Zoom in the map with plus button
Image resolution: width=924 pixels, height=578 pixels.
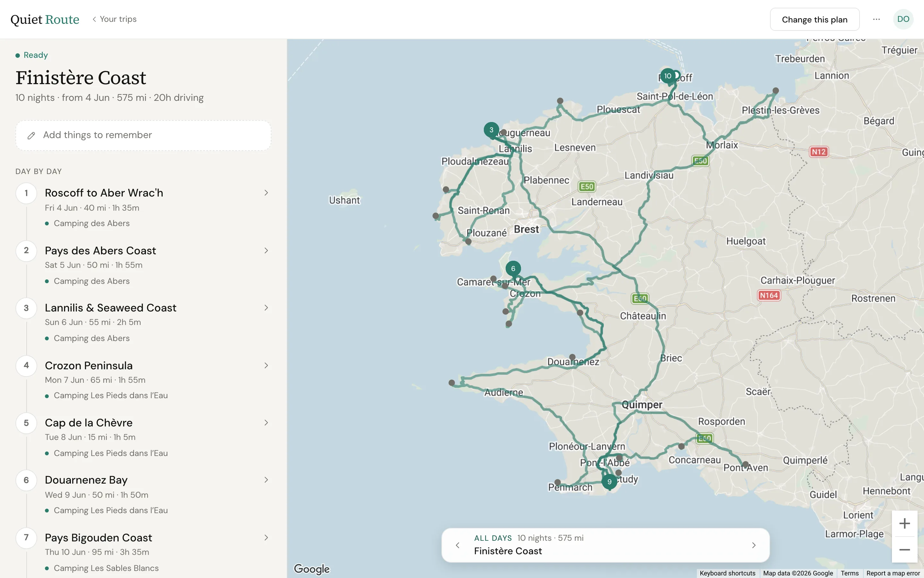(x=904, y=523)
